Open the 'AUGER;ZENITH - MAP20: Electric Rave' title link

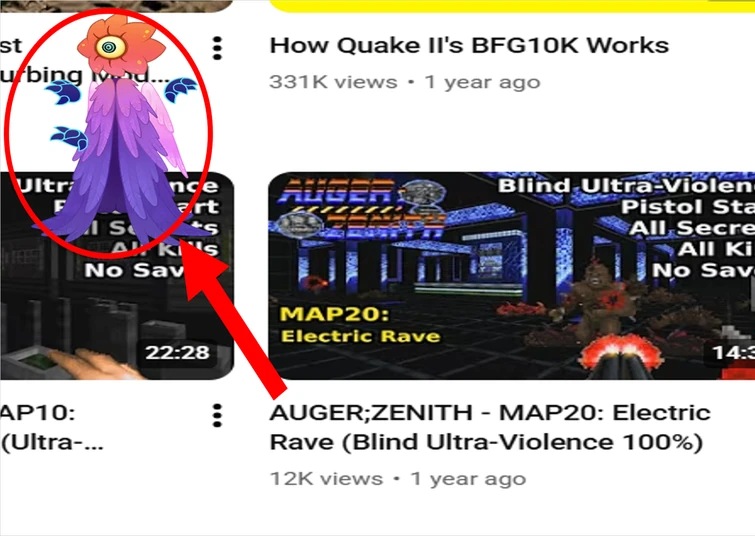(x=490, y=427)
